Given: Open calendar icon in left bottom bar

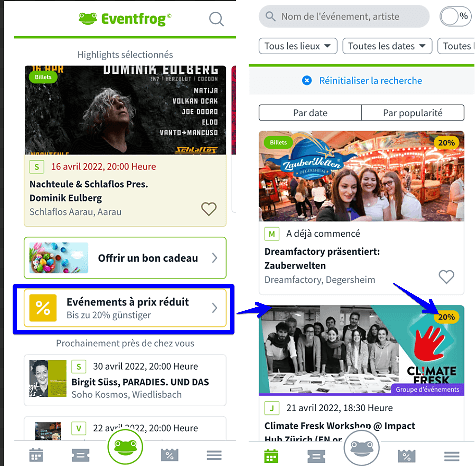Looking at the screenshot, I should [36, 455].
